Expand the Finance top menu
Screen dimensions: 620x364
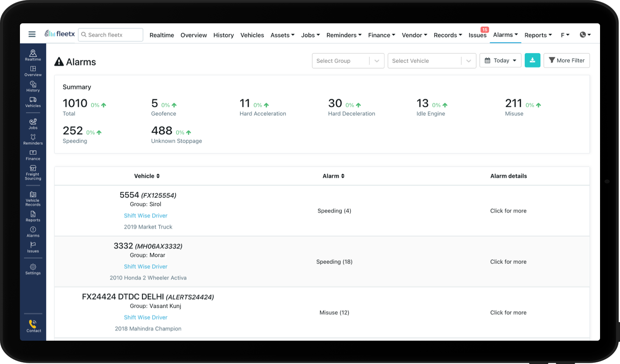(381, 35)
